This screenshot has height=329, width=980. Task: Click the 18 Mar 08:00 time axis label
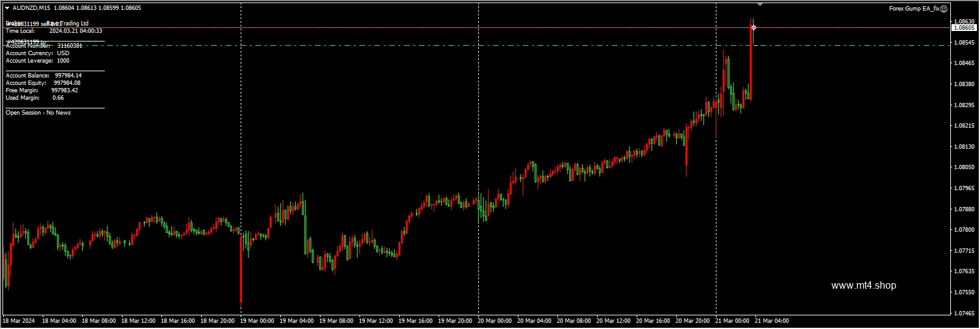[x=99, y=321]
